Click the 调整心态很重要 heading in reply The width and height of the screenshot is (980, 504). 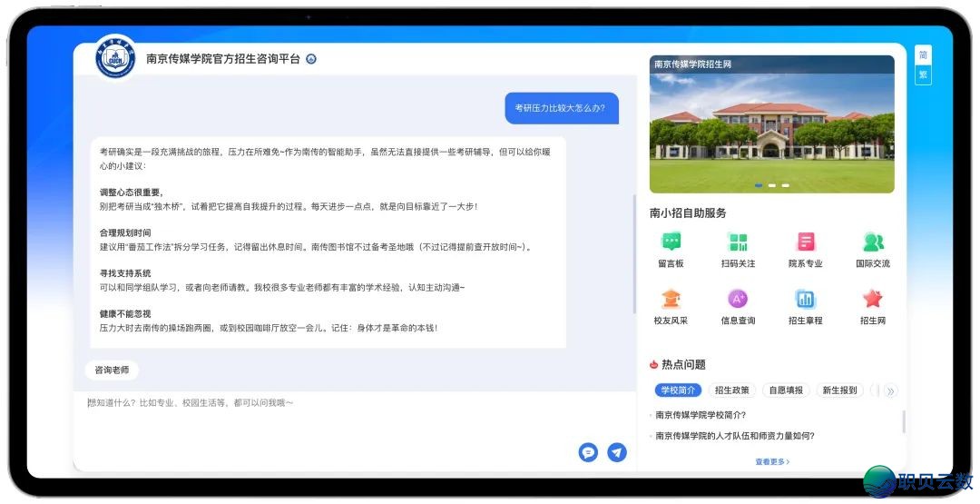[132, 193]
